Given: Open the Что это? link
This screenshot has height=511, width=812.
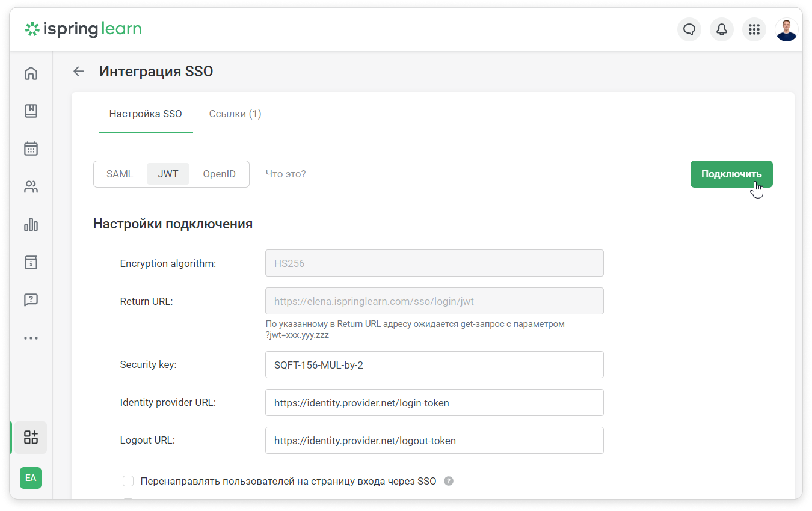Looking at the screenshot, I should (x=286, y=174).
